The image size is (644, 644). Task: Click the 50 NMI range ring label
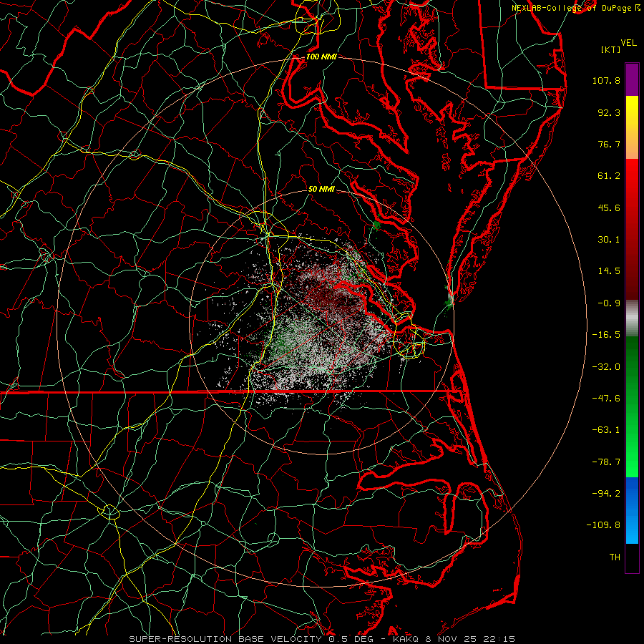click(x=321, y=190)
